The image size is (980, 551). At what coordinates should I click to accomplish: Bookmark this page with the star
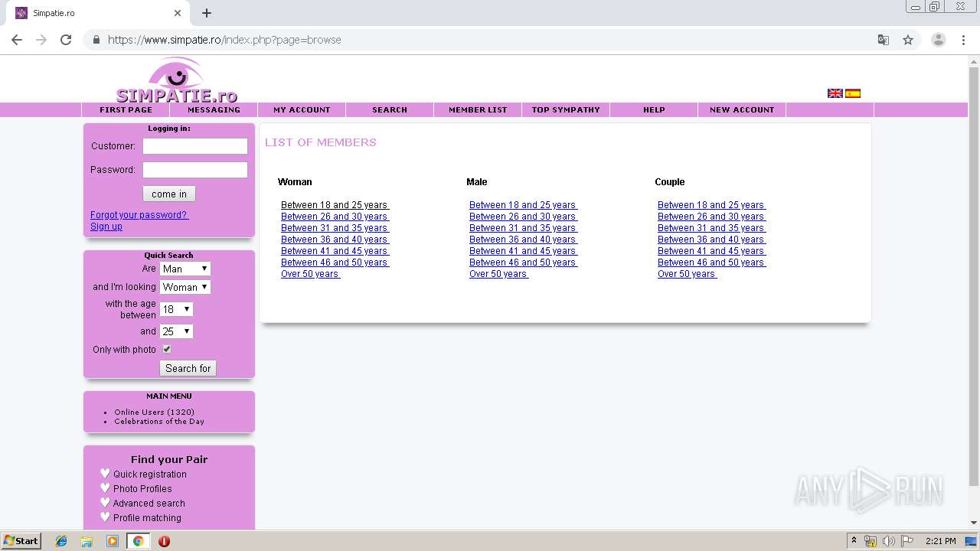coord(908,40)
